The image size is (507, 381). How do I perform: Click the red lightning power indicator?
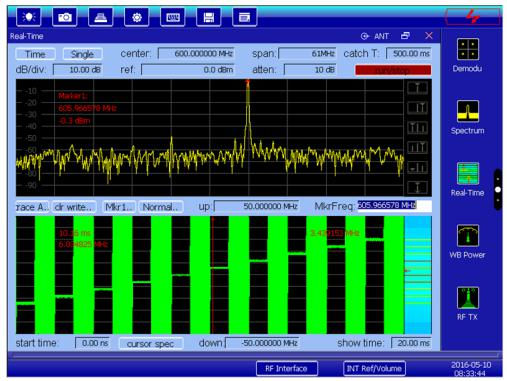click(473, 16)
